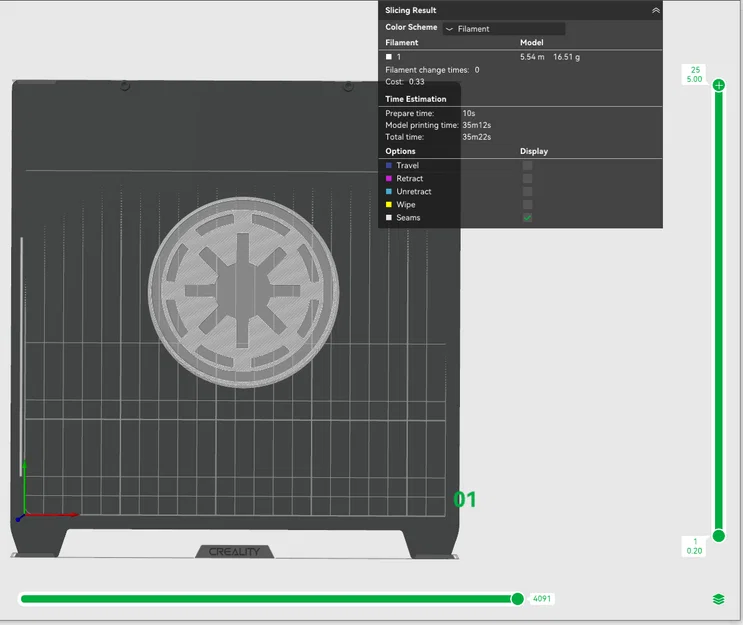Click the Rebel emblem model on the plate

(243, 292)
